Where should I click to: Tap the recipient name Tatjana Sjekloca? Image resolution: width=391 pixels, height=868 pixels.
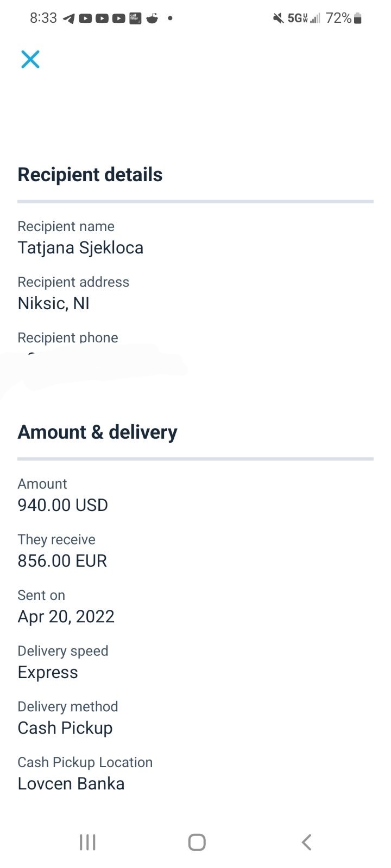tap(80, 248)
